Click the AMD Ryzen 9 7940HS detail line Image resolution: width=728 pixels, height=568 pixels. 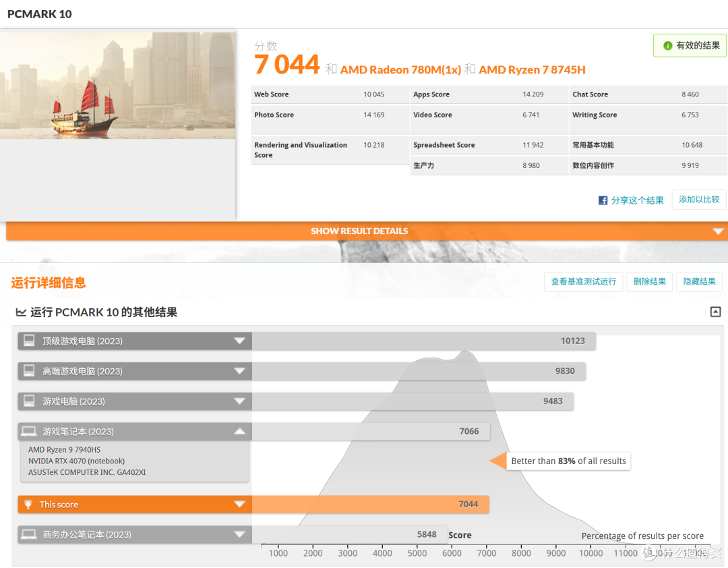[x=64, y=449]
